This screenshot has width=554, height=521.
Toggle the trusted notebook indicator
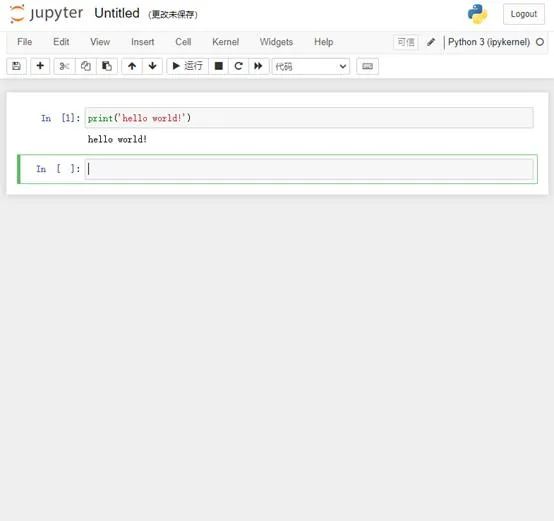point(406,42)
